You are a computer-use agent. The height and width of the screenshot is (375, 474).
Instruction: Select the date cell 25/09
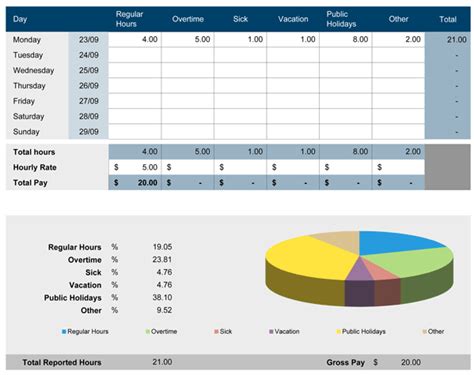click(x=89, y=70)
